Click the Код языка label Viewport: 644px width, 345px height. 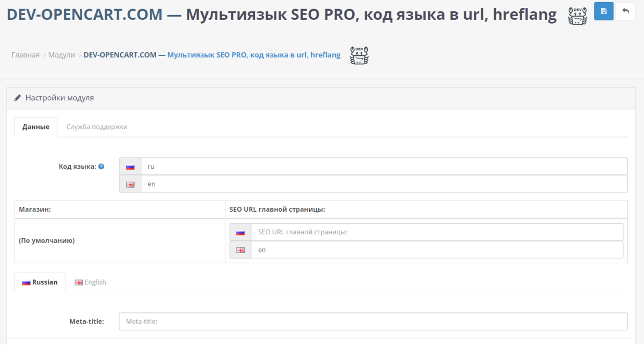click(x=77, y=167)
